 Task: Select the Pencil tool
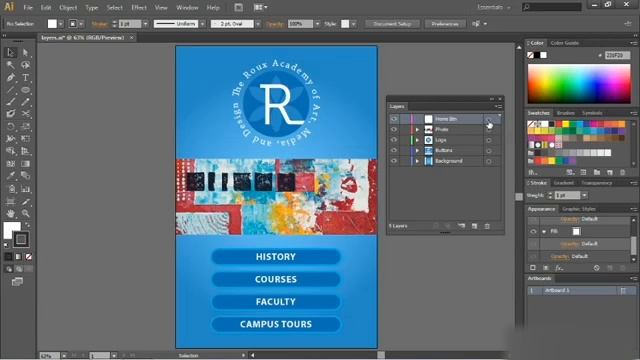pos(25,102)
